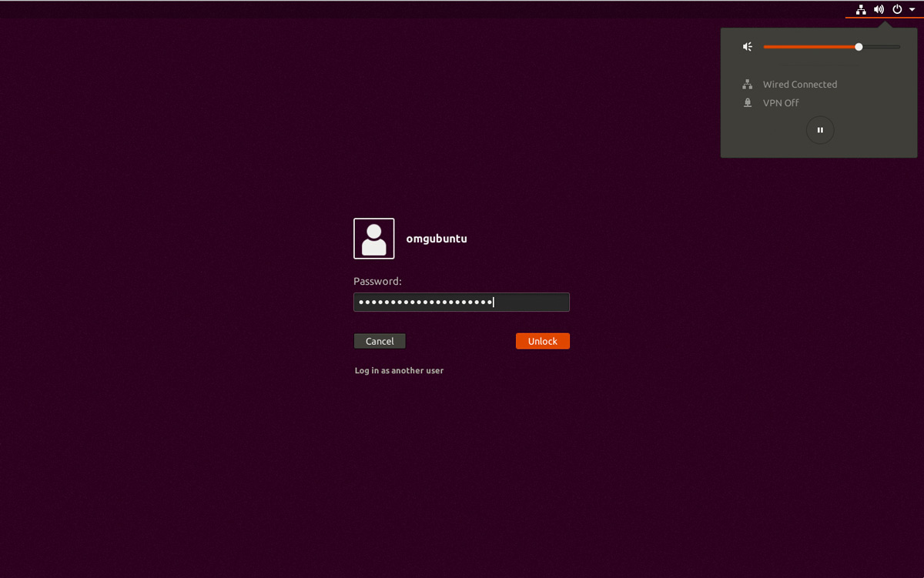
Task: Click the orange filled part of volume slider
Action: (808, 47)
